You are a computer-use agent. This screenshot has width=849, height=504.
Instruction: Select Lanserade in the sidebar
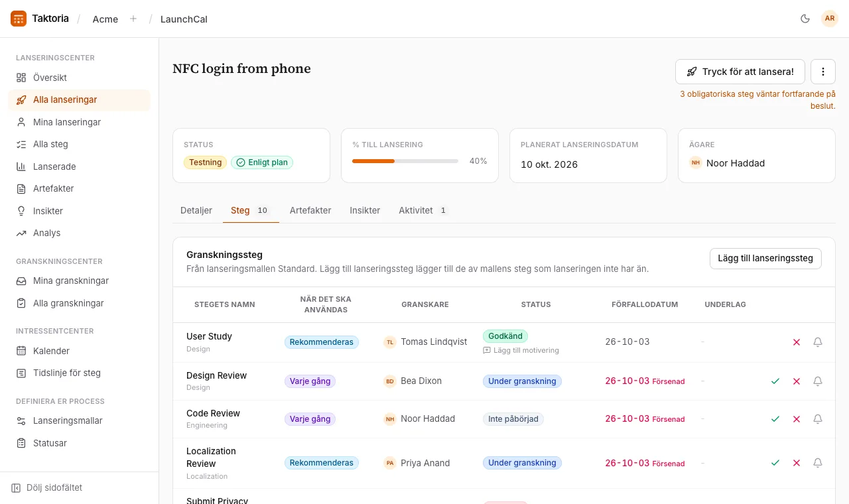pyautogui.click(x=80, y=166)
